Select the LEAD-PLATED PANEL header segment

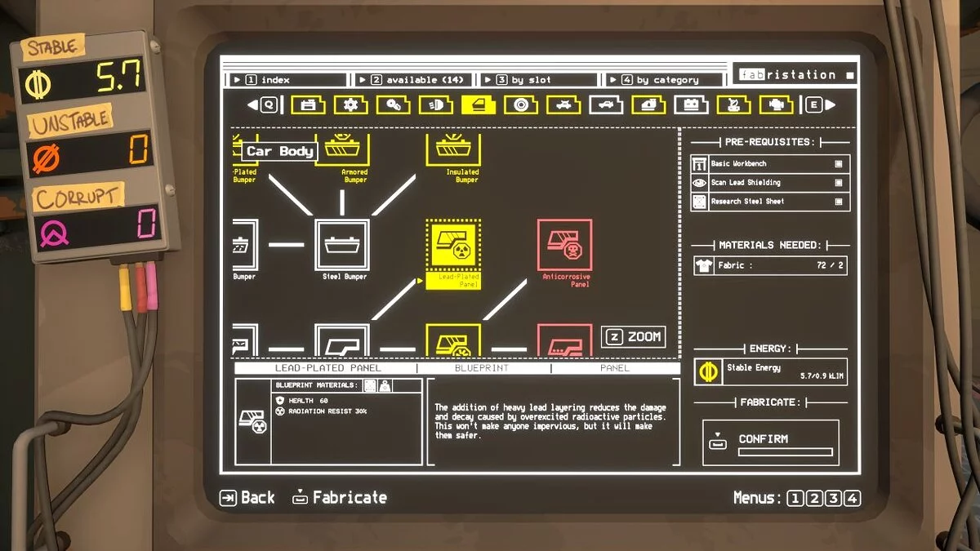pyautogui.click(x=327, y=368)
